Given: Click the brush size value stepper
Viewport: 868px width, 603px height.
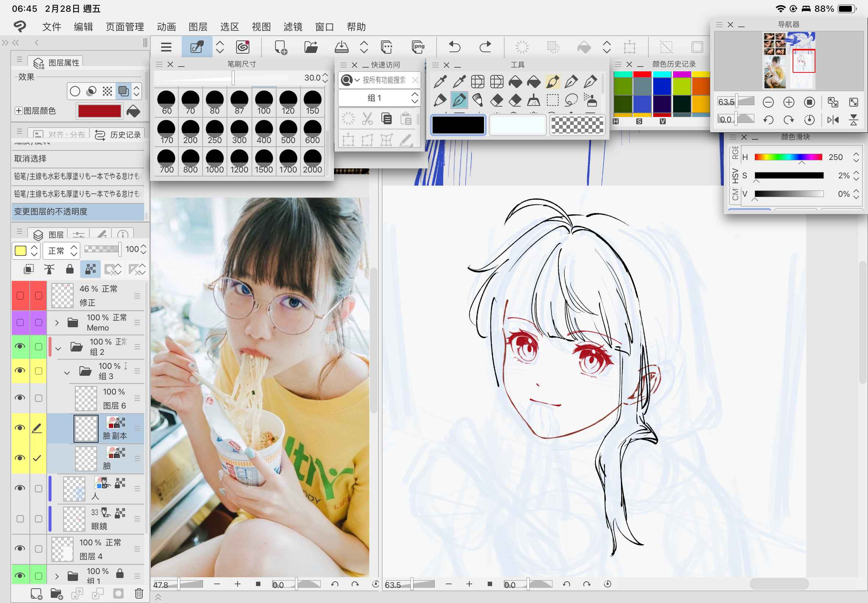Looking at the screenshot, I should click(325, 78).
